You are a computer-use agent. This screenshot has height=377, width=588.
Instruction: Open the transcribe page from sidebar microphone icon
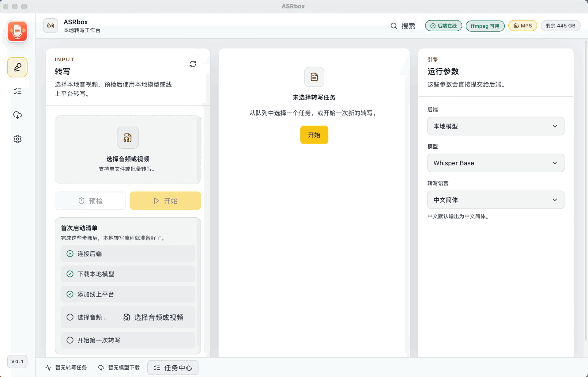(17, 67)
